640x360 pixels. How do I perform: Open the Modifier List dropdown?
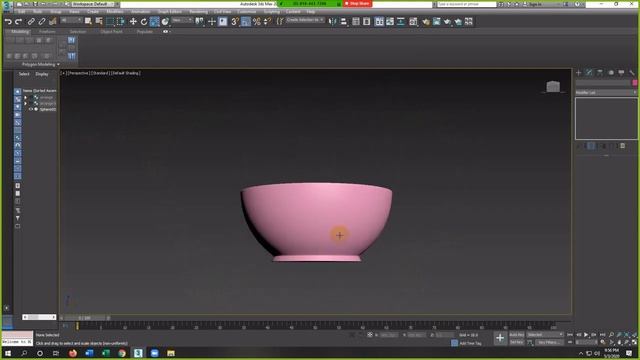(x=606, y=93)
